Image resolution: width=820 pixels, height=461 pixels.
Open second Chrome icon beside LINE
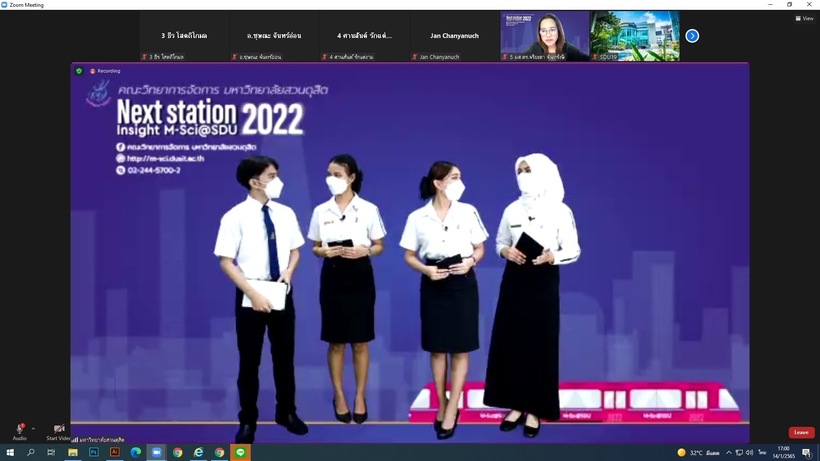point(219,452)
